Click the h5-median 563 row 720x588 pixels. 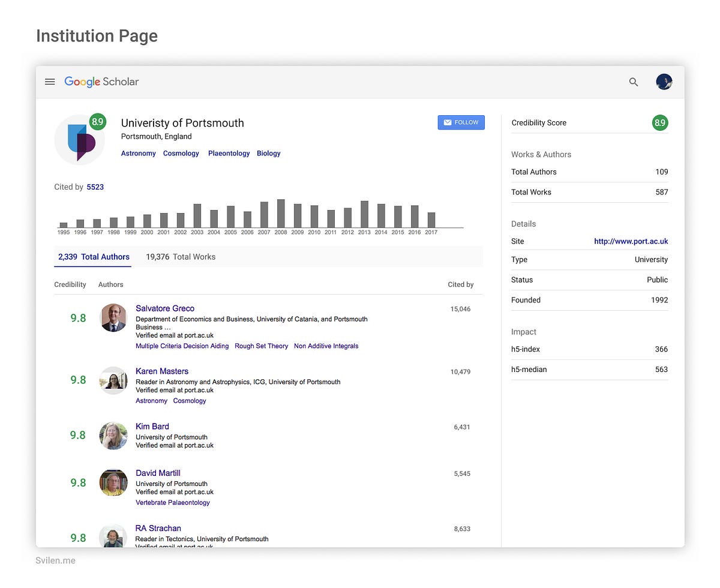click(590, 370)
